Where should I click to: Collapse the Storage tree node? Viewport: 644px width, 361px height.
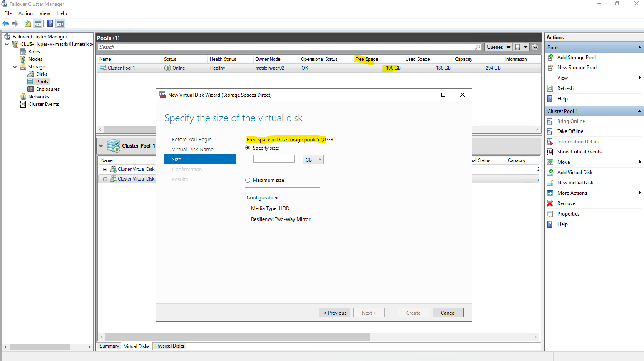pos(15,67)
